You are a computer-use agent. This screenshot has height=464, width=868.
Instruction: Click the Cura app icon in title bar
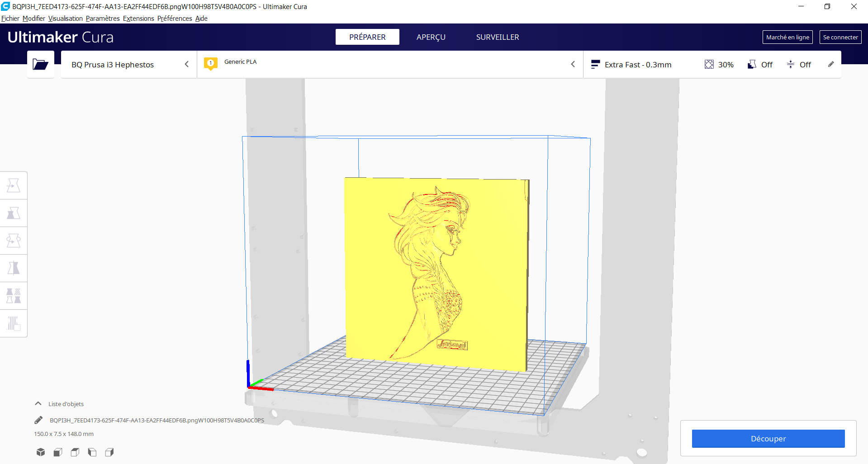5,6
